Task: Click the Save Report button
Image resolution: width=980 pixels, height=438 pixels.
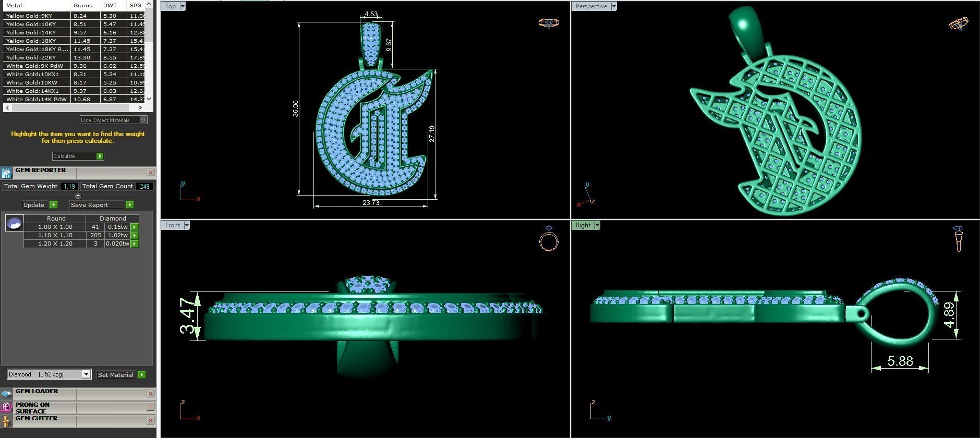Action: (98, 205)
